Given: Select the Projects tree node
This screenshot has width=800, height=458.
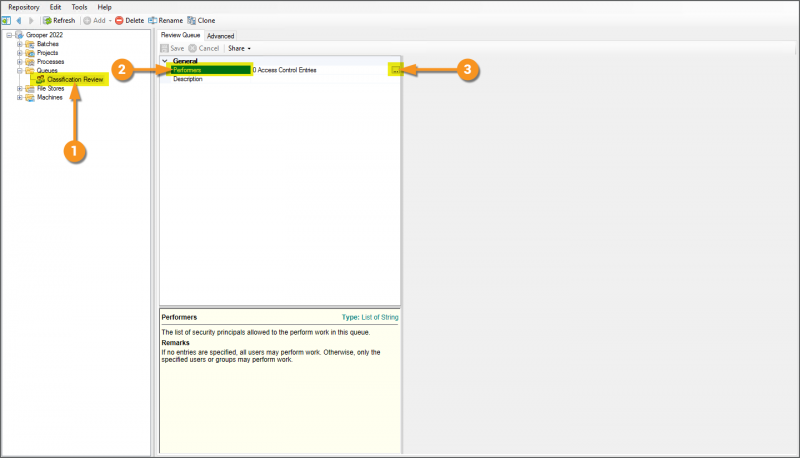Looking at the screenshot, I should pyautogui.click(x=47, y=53).
